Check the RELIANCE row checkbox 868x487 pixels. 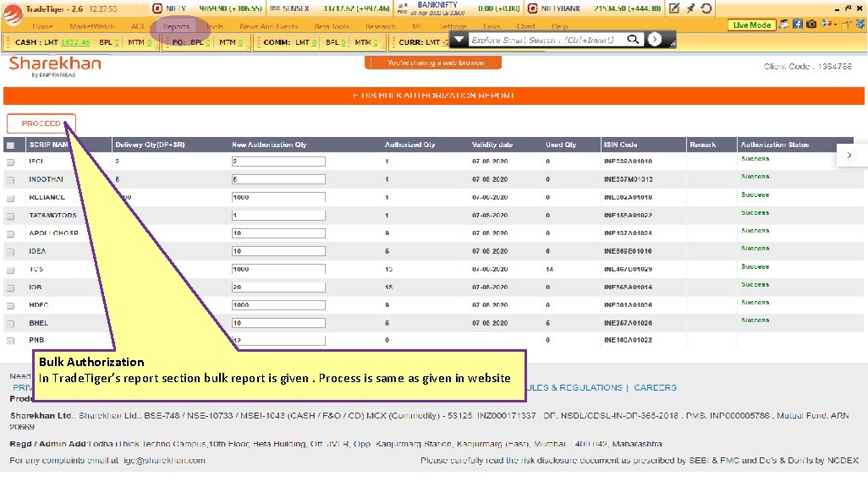click(10, 198)
